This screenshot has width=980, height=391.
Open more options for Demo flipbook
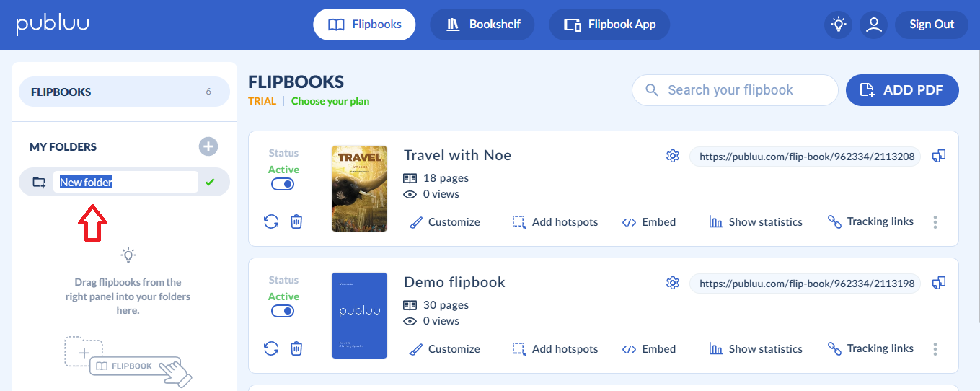(935, 349)
